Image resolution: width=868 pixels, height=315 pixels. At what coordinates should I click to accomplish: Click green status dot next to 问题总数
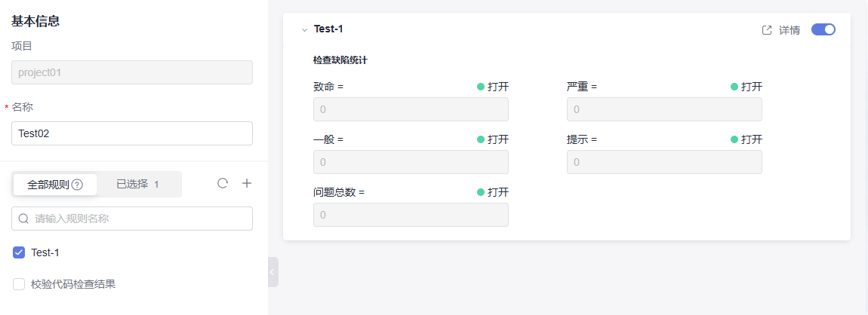(481, 192)
